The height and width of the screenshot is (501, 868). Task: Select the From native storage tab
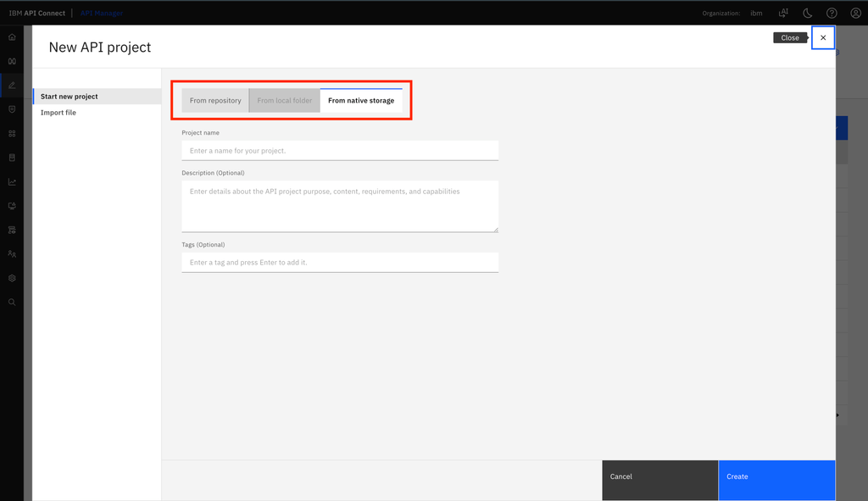click(361, 100)
